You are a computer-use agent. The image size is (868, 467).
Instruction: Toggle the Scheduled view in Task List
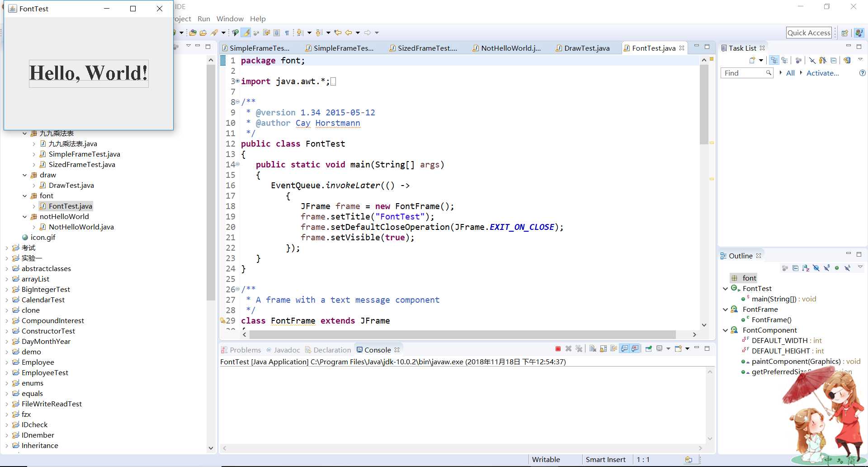tap(784, 60)
